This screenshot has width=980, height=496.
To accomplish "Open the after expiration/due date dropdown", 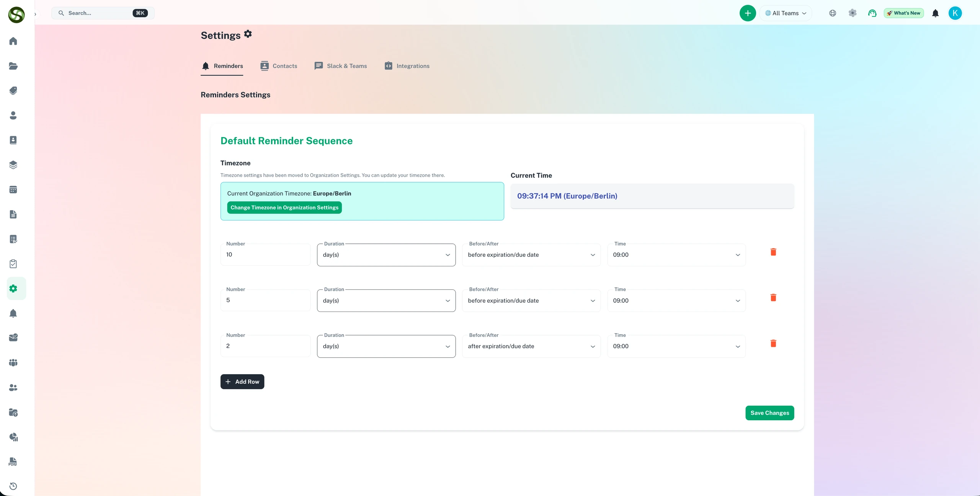I will (x=531, y=346).
